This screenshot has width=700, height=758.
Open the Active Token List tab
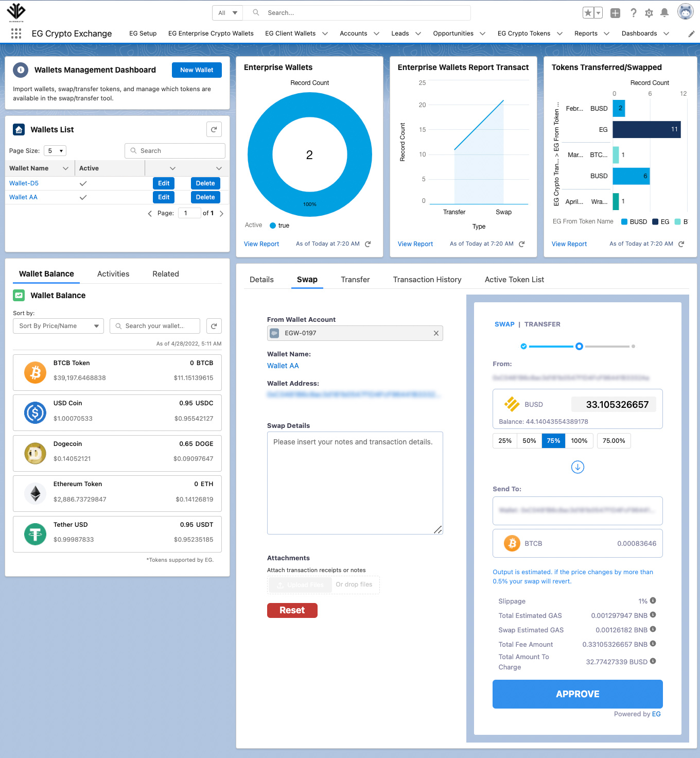[514, 279]
